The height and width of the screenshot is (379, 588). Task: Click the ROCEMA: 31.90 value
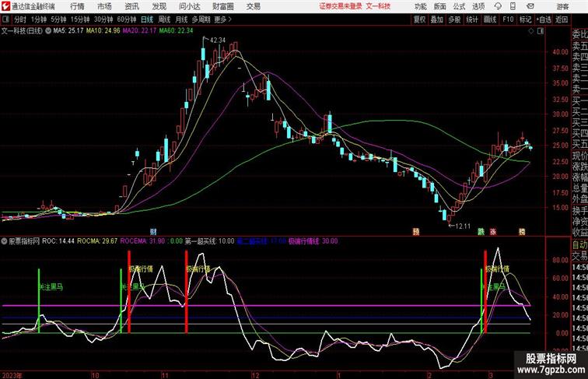pyautogui.click(x=142, y=241)
